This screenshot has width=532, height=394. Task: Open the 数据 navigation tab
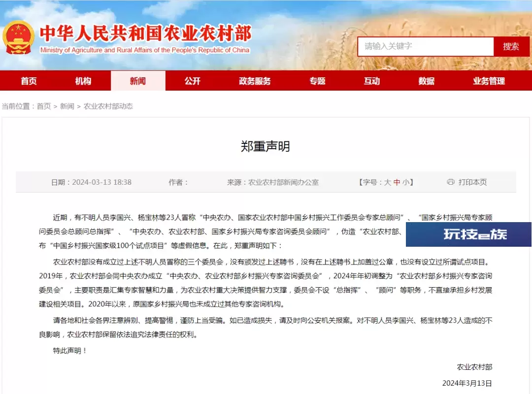[x=427, y=81]
